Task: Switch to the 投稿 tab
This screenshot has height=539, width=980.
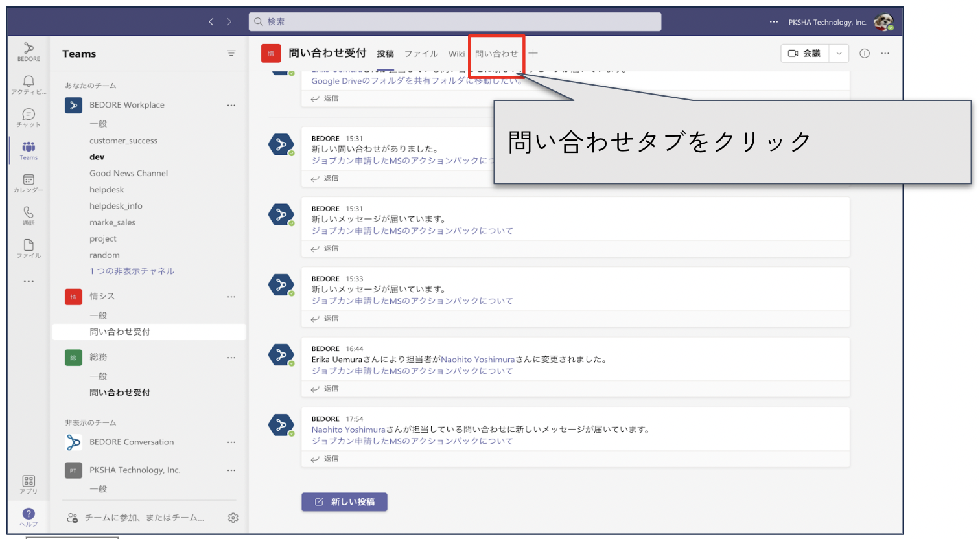Action: [385, 54]
